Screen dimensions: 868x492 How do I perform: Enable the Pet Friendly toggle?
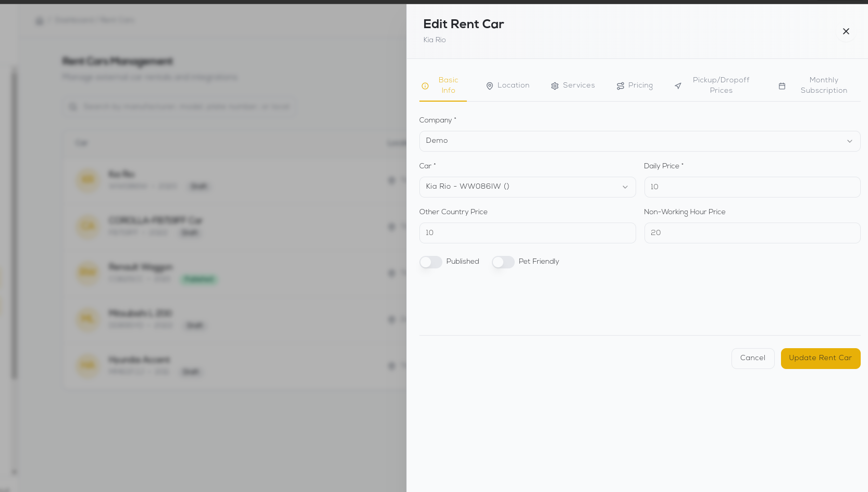pos(503,262)
